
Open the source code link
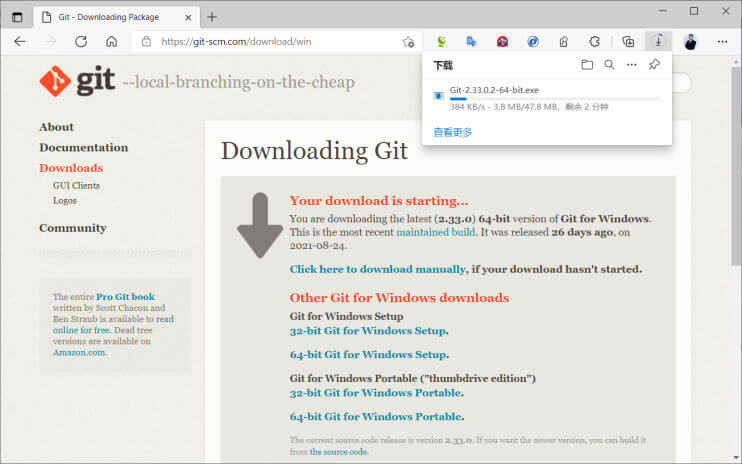point(338,452)
